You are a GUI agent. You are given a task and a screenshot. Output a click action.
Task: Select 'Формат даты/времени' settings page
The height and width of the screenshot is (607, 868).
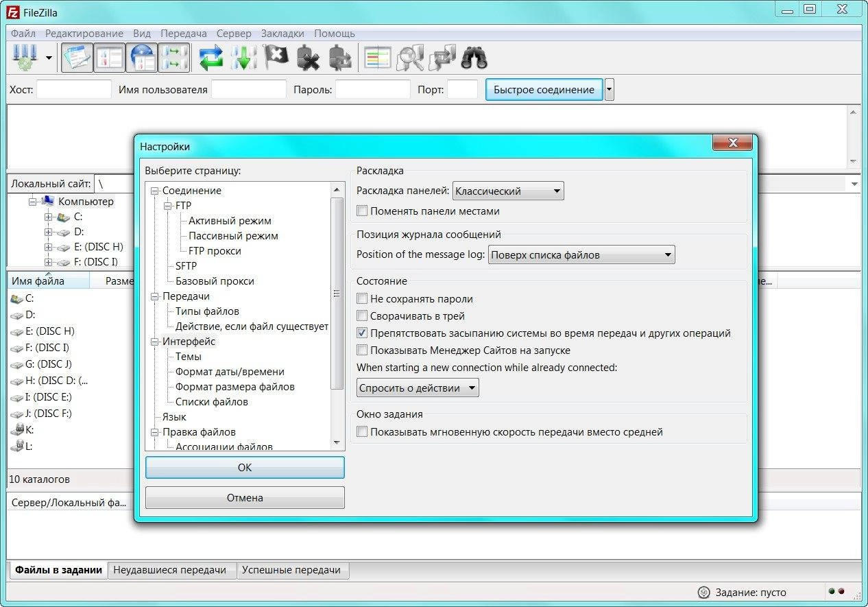click(230, 372)
